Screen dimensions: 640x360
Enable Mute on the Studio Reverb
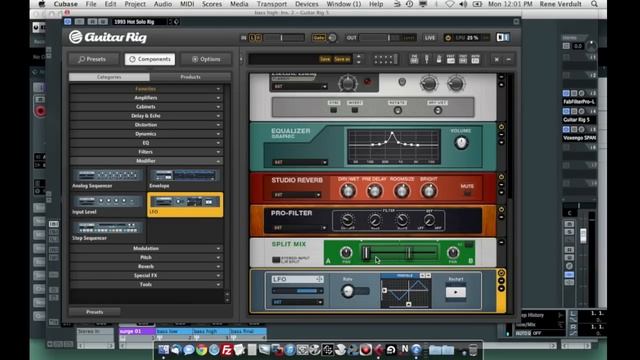click(467, 193)
